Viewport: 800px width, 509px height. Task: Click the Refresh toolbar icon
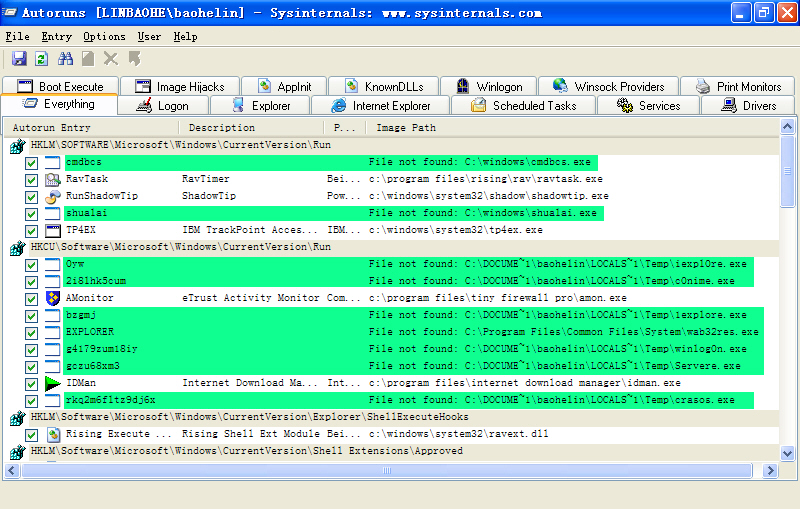coord(42,59)
